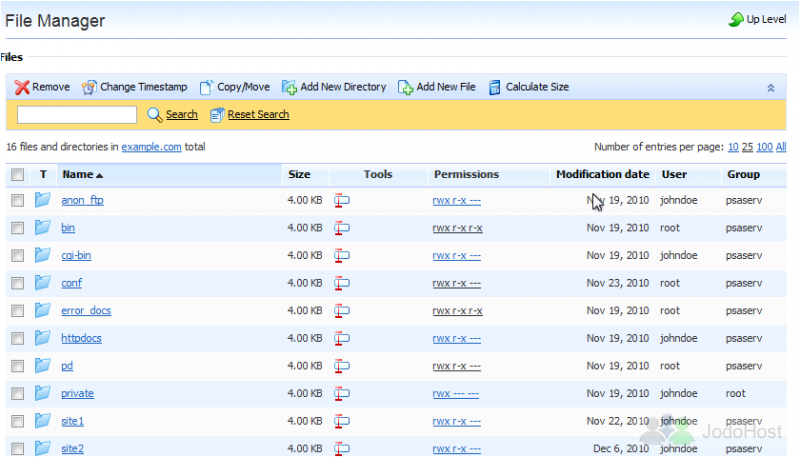
Task: Click the Change Timestamp icon
Action: [x=89, y=87]
